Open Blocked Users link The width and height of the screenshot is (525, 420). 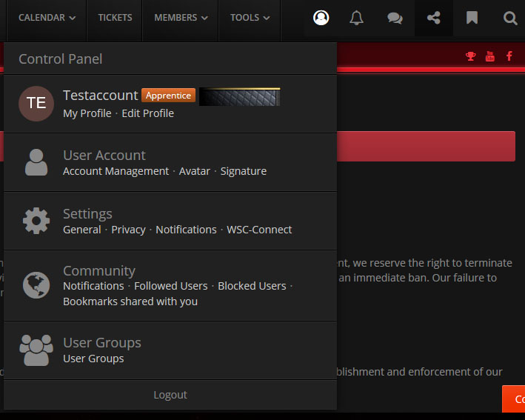[x=252, y=286]
